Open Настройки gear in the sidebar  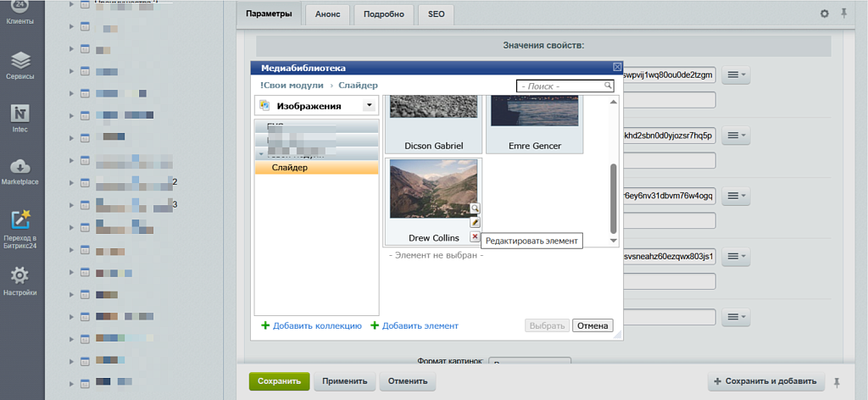click(21, 280)
